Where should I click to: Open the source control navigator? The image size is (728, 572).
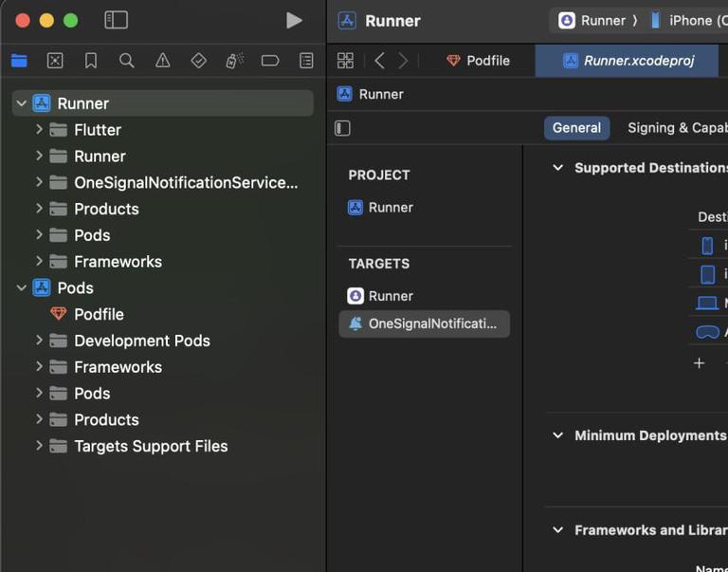coord(55,61)
